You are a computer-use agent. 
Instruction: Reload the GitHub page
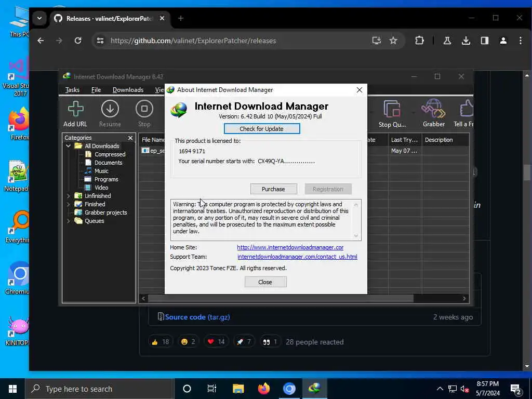click(78, 41)
